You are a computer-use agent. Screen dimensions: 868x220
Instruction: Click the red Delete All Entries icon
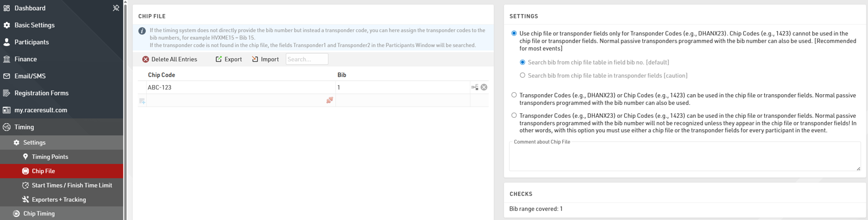coord(146,59)
